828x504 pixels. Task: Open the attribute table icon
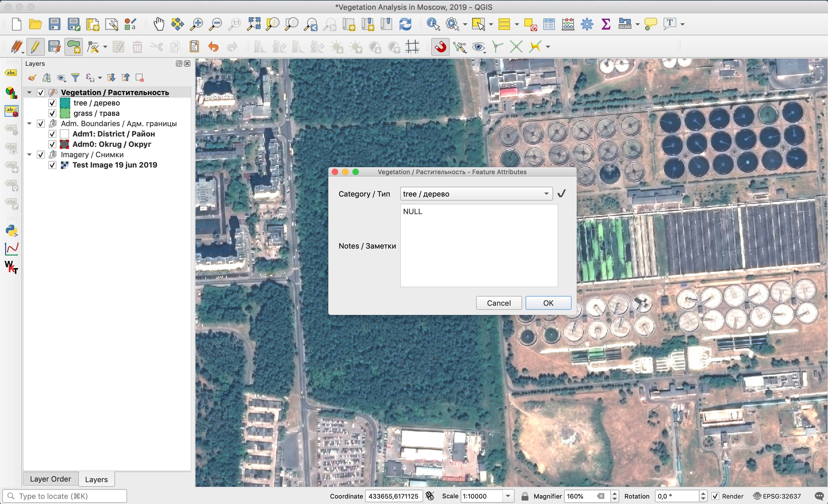(x=549, y=24)
